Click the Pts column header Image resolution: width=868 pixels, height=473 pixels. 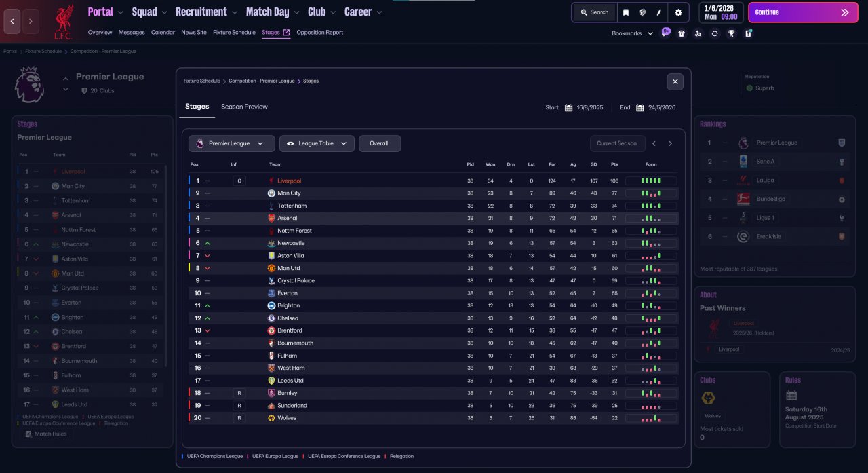(x=614, y=164)
